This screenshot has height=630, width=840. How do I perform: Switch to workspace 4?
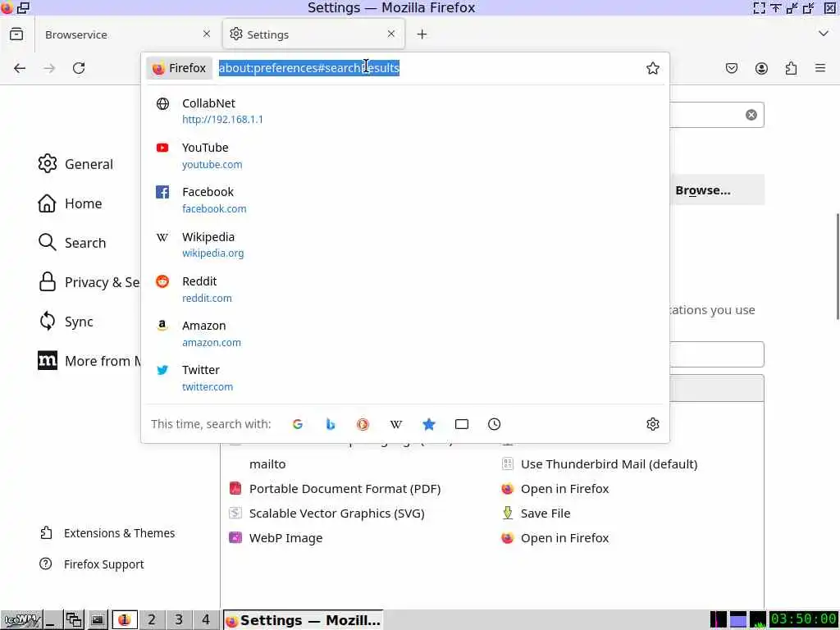206,620
